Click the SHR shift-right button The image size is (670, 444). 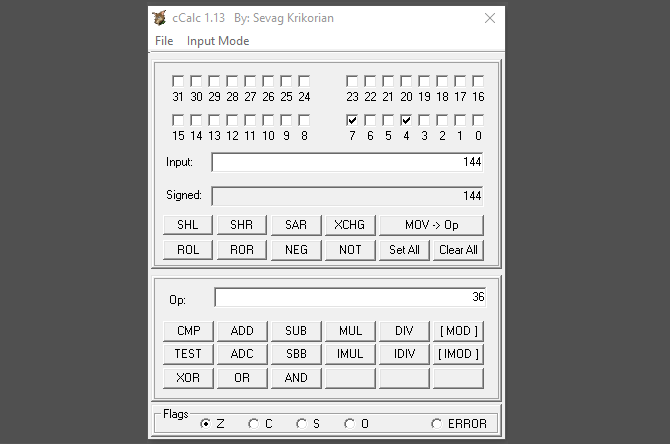[x=241, y=225]
